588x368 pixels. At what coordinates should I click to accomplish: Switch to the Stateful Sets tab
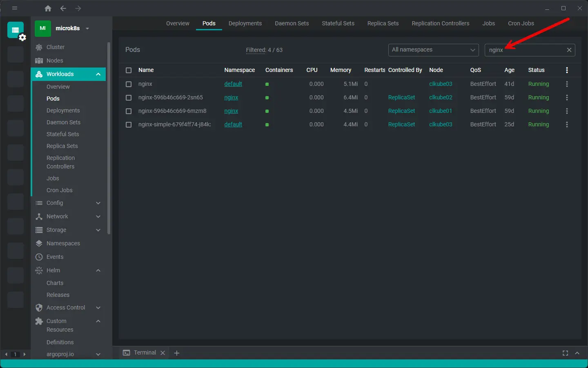[338, 23]
